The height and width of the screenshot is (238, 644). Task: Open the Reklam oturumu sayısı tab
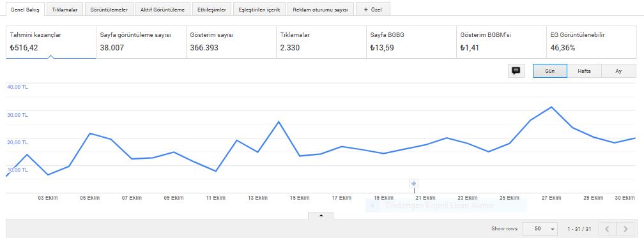click(321, 10)
